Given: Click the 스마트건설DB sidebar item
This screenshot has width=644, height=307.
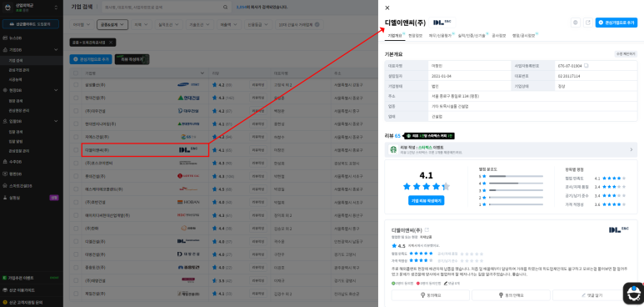Looking at the screenshot, I should (x=17, y=186).
